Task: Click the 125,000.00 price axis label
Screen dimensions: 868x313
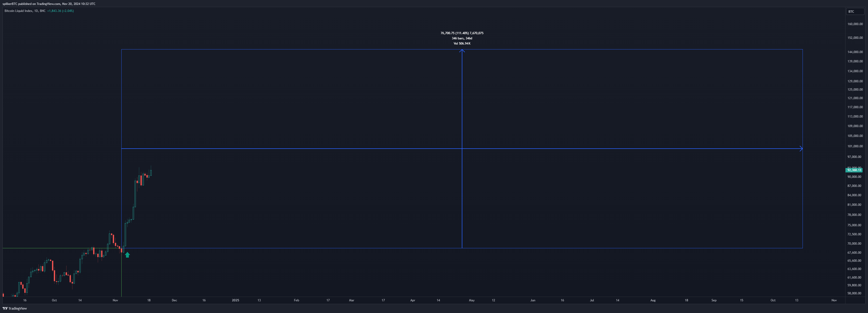Action: click(855, 90)
